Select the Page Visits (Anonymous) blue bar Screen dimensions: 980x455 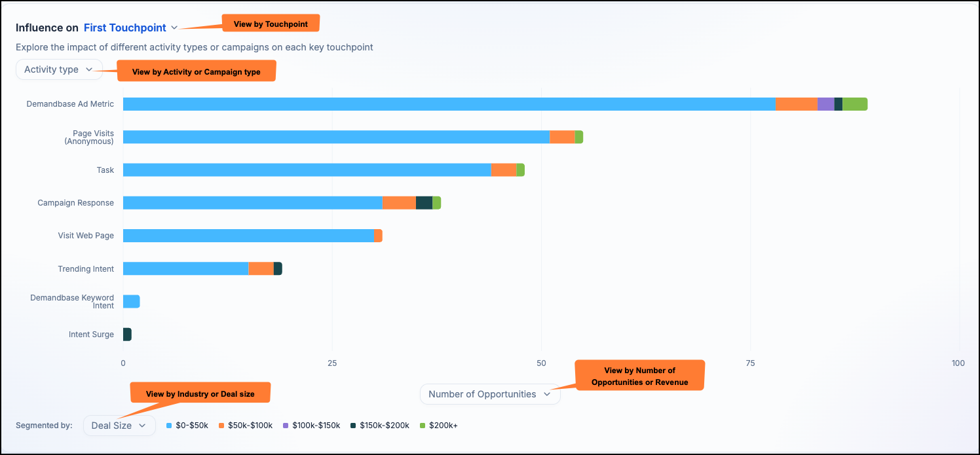coord(336,137)
